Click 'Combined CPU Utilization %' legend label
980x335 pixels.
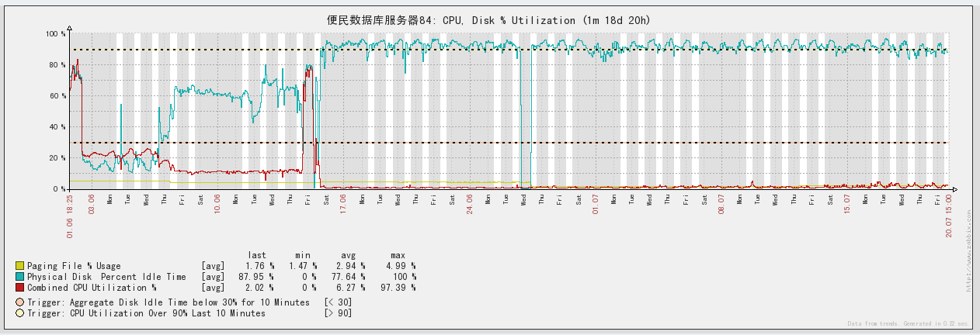click(92, 288)
